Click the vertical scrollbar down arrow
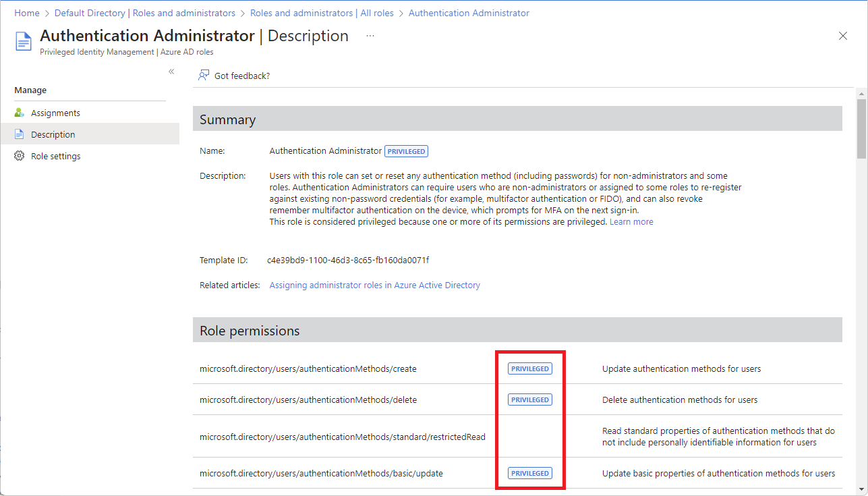 pos(861,489)
